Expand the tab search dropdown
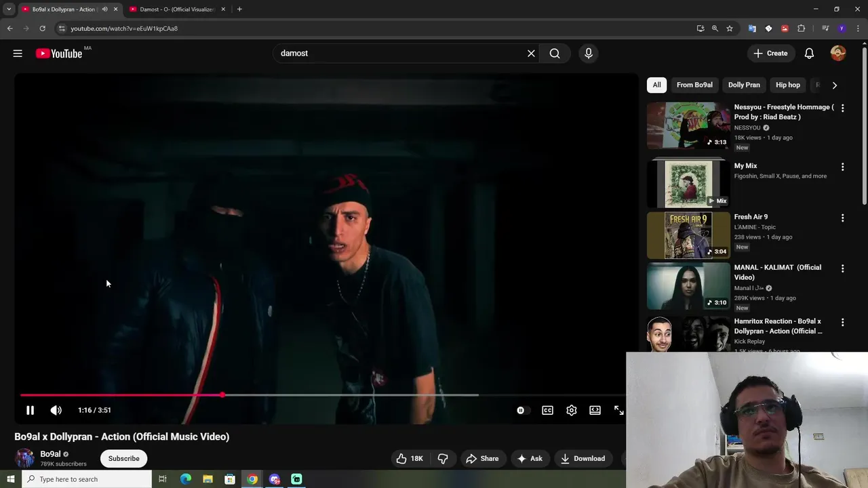The width and height of the screenshot is (868, 488). (9, 9)
